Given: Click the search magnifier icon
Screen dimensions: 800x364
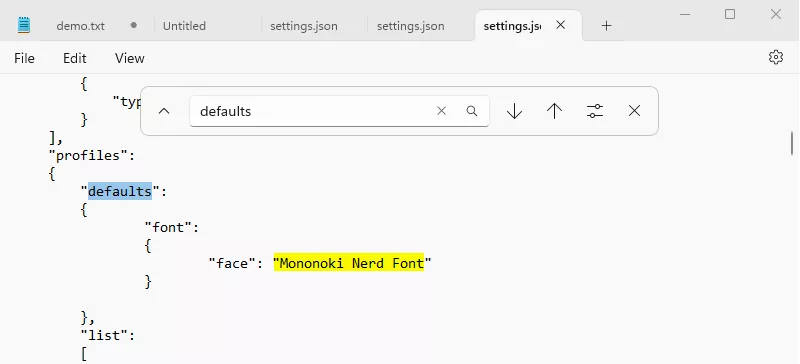Looking at the screenshot, I should (472, 111).
